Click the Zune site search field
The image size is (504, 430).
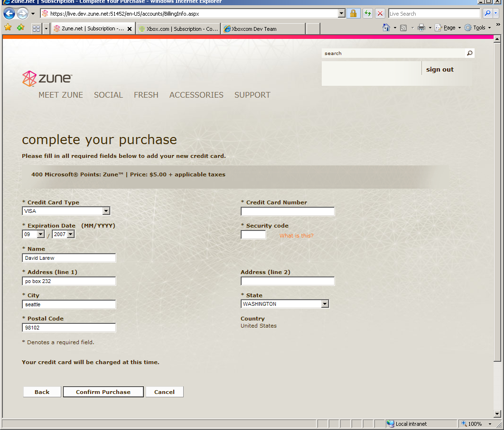pos(393,53)
